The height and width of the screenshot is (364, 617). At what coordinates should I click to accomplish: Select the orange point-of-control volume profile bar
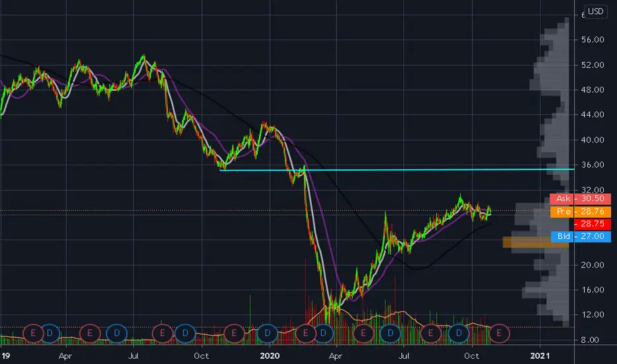click(x=536, y=242)
